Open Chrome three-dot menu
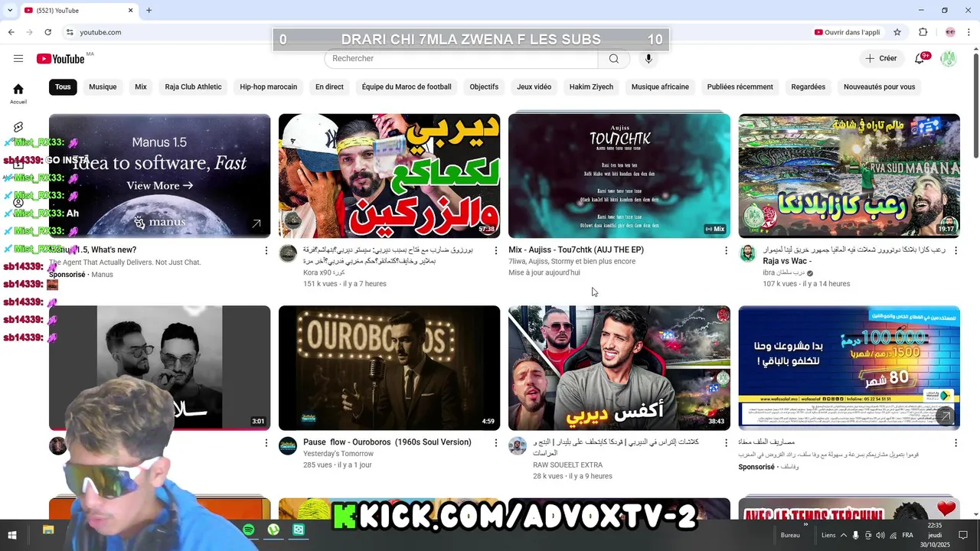Screen dimensions: 980x551 pyautogui.click(x=969, y=32)
